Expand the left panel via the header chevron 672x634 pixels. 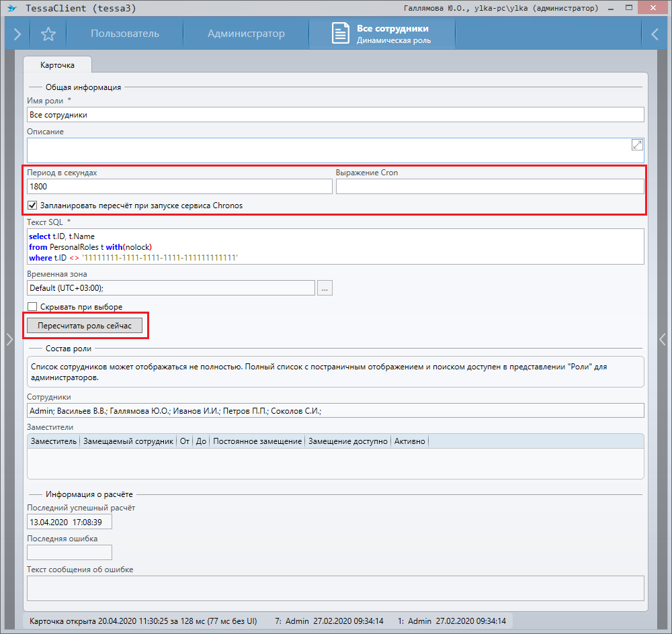coord(17,34)
